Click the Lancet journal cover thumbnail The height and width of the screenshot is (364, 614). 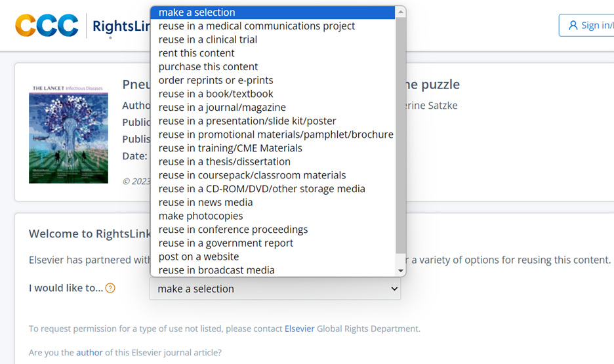(68, 133)
